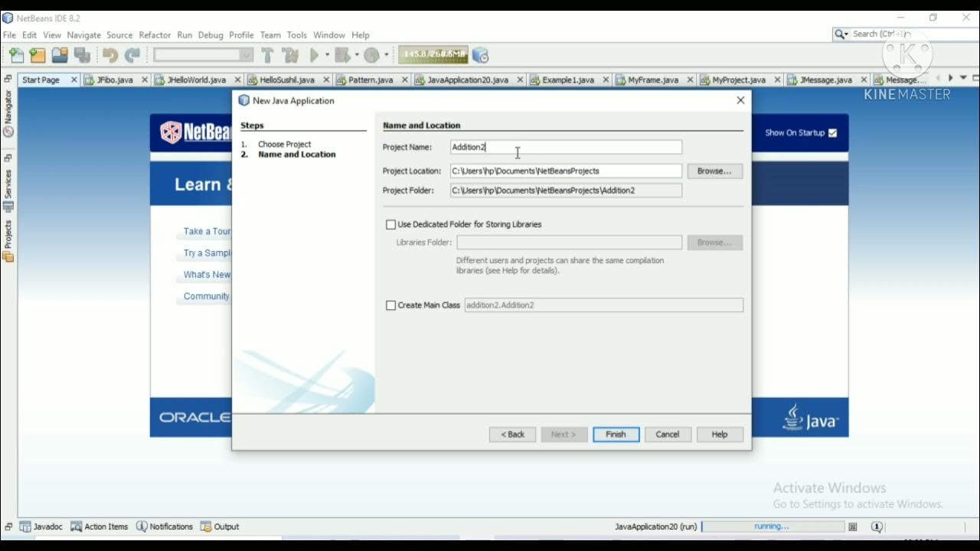Click the Clean and Build icon
This screenshot has height=551, width=980.
290,55
